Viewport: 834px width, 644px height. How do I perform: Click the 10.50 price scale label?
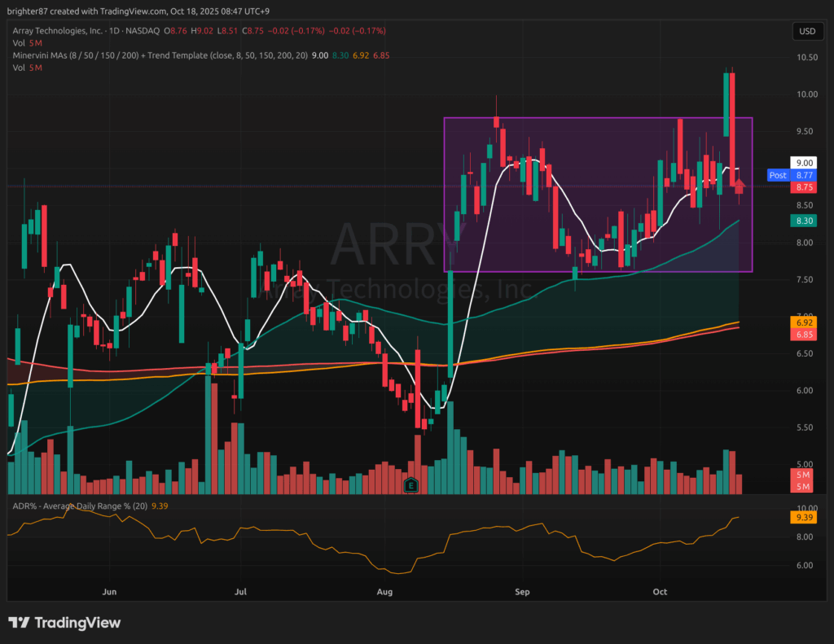807,57
